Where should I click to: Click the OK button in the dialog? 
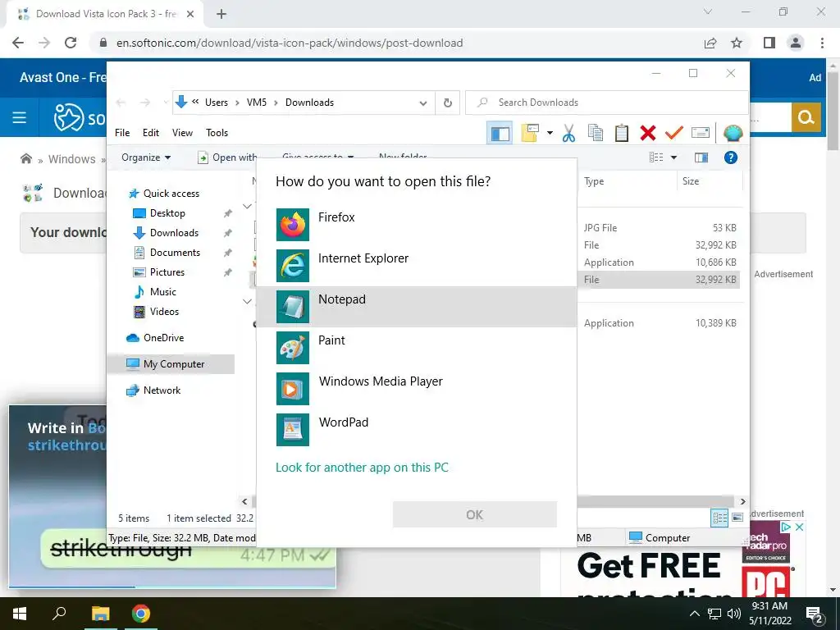(x=475, y=515)
